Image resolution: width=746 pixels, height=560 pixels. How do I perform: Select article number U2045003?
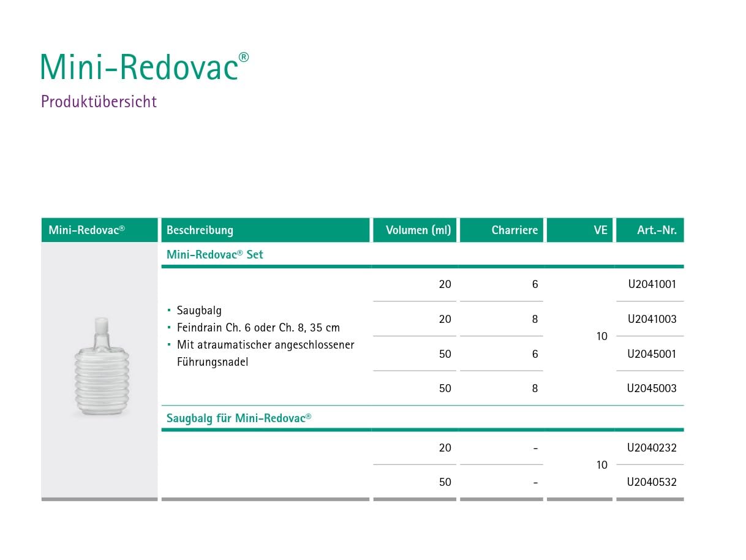[x=652, y=388]
